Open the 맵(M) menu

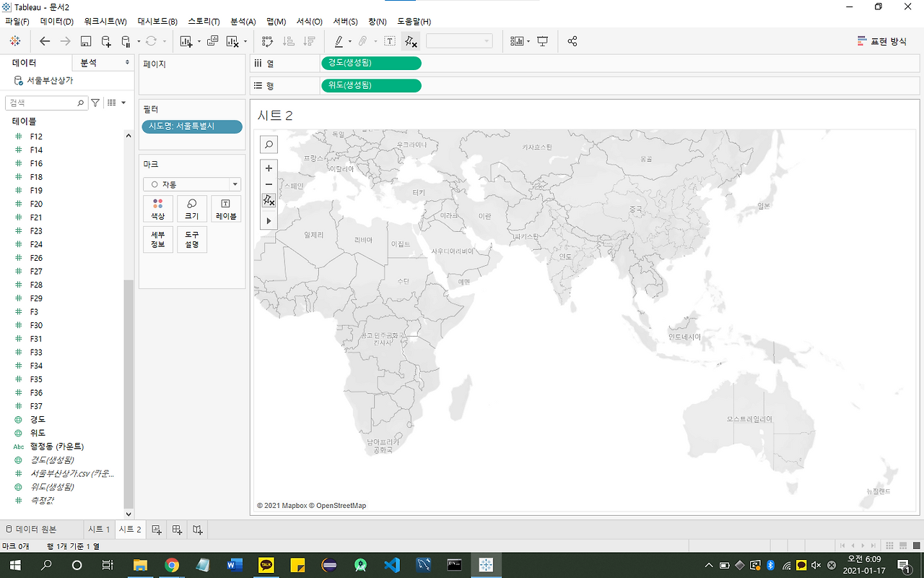click(x=276, y=22)
